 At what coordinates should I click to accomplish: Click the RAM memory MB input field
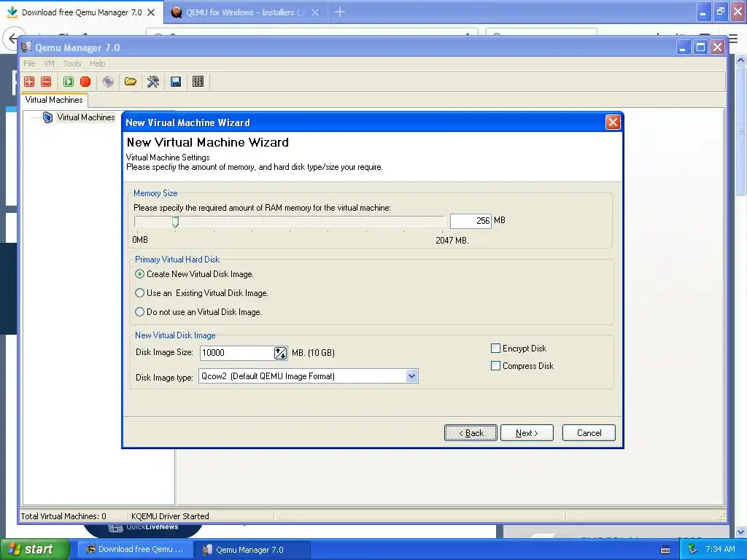pyautogui.click(x=471, y=220)
